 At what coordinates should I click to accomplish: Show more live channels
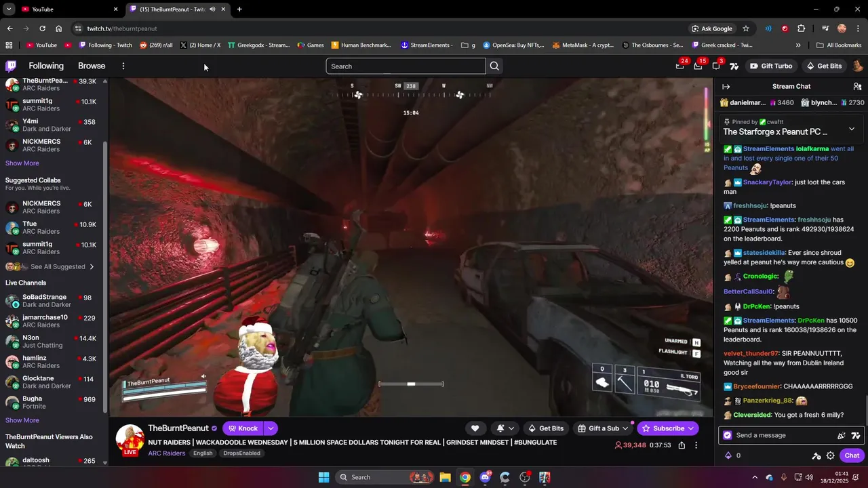point(22,420)
